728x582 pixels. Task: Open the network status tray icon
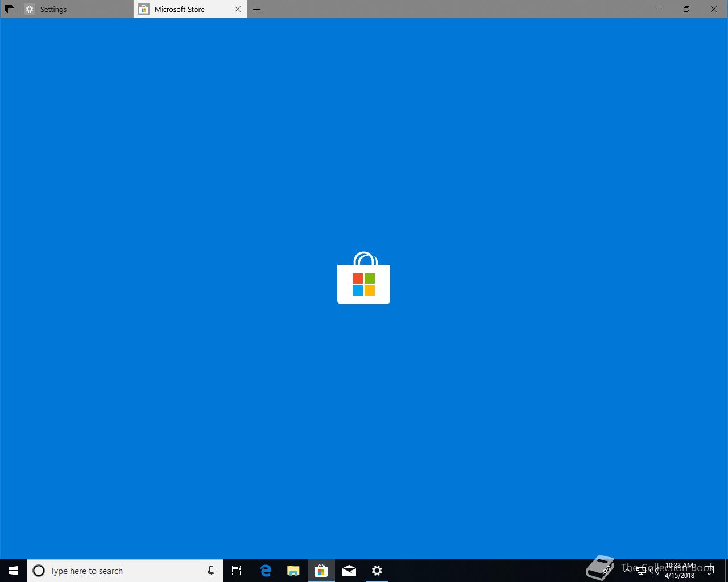(x=641, y=571)
